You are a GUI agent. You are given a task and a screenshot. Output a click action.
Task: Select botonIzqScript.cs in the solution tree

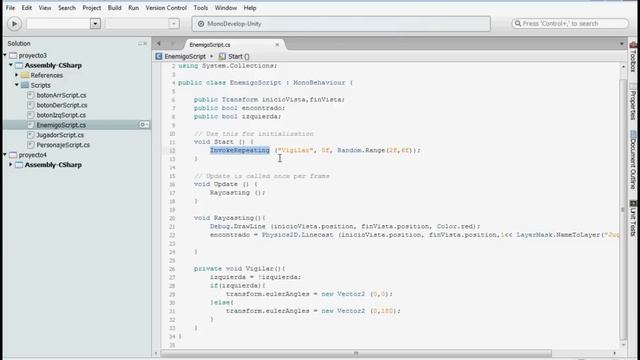(x=61, y=115)
